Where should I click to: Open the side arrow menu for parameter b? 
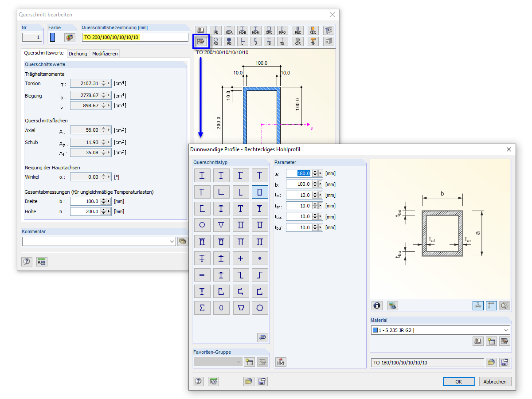[x=321, y=184]
